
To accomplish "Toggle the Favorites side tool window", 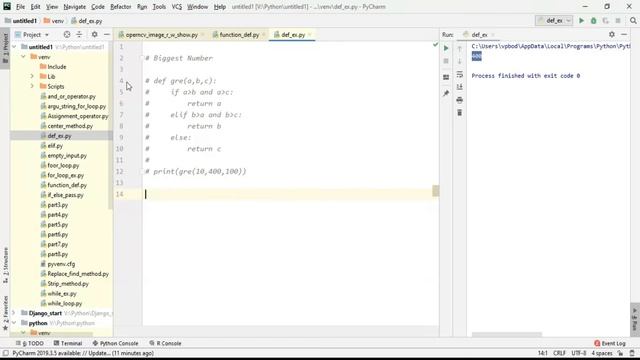I will coord(5,313).
